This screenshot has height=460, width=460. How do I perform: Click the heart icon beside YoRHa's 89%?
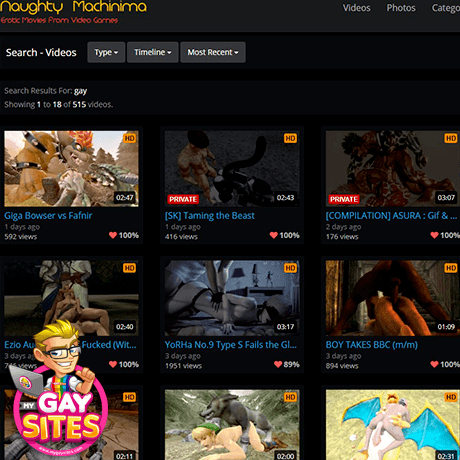pyautogui.click(x=278, y=364)
